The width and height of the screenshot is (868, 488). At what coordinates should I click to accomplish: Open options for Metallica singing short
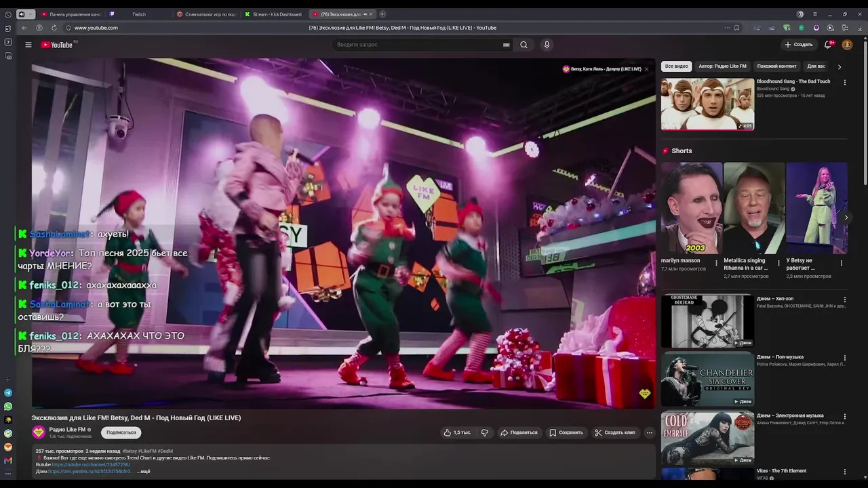click(x=778, y=263)
